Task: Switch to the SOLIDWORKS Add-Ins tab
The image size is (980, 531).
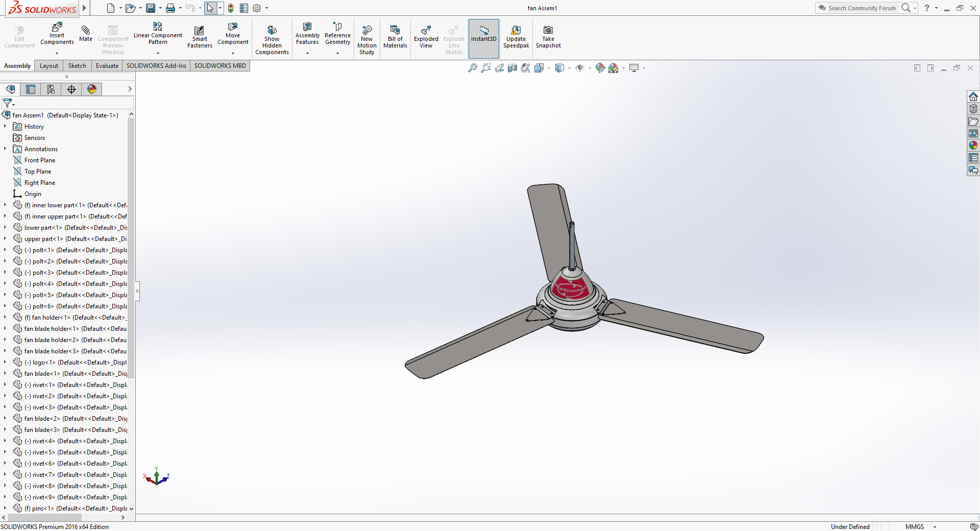Action: pos(156,66)
